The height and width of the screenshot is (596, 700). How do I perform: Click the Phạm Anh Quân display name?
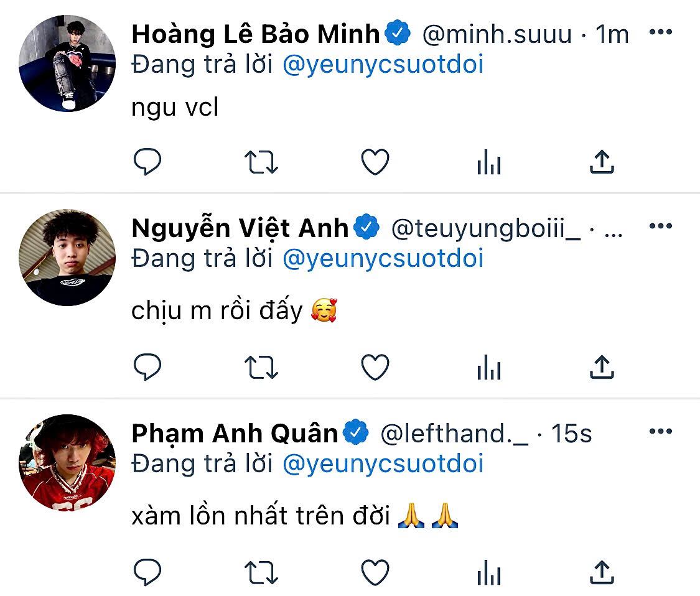click(x=235, y=434)
